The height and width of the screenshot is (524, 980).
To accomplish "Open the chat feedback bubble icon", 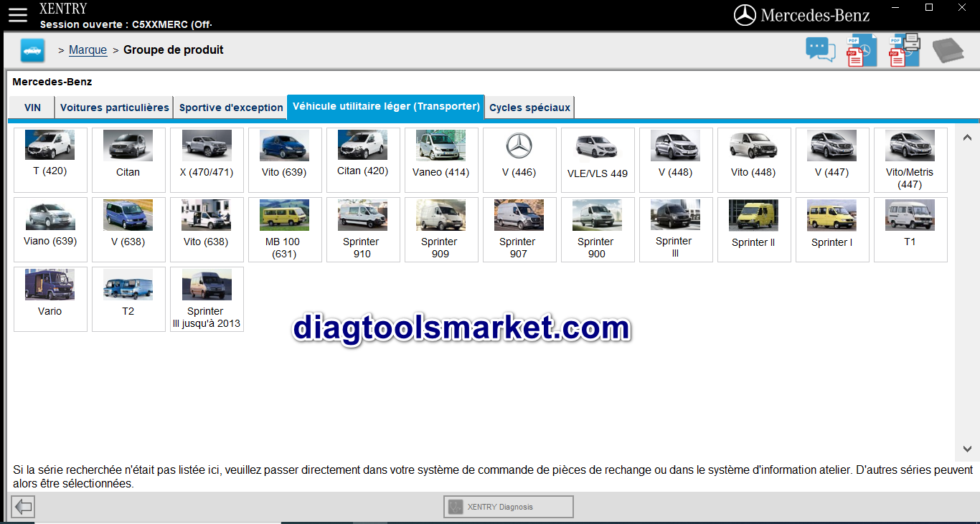I will 821,50.
